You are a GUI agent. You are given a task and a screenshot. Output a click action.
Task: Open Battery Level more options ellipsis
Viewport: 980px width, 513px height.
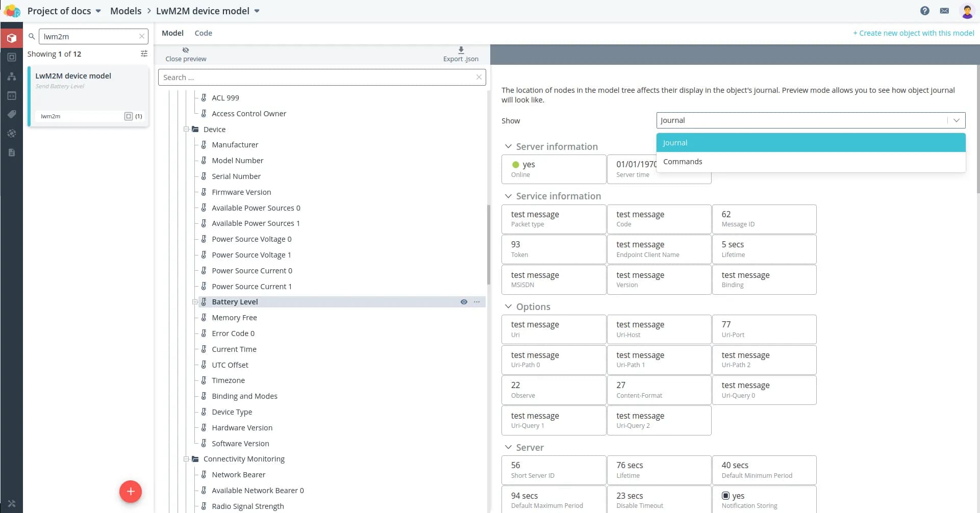pyautogui.click(x=477, y=302)
